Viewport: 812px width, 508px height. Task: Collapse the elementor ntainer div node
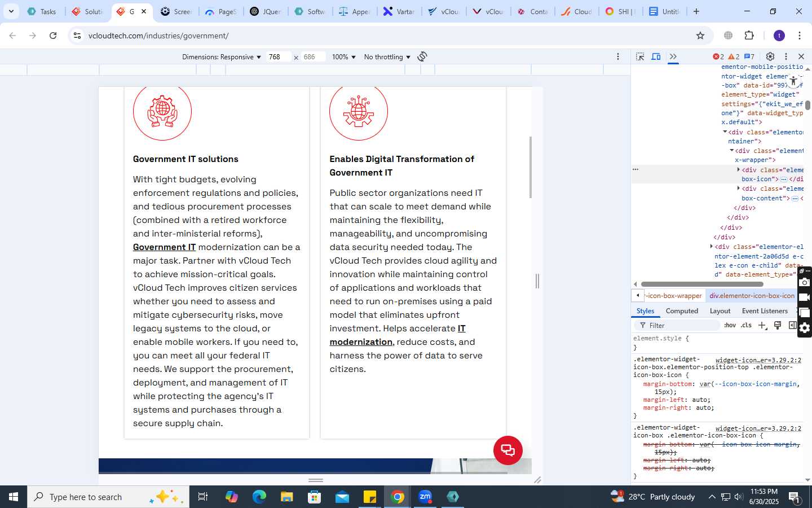pyautogui.click(x=725, y=132)
